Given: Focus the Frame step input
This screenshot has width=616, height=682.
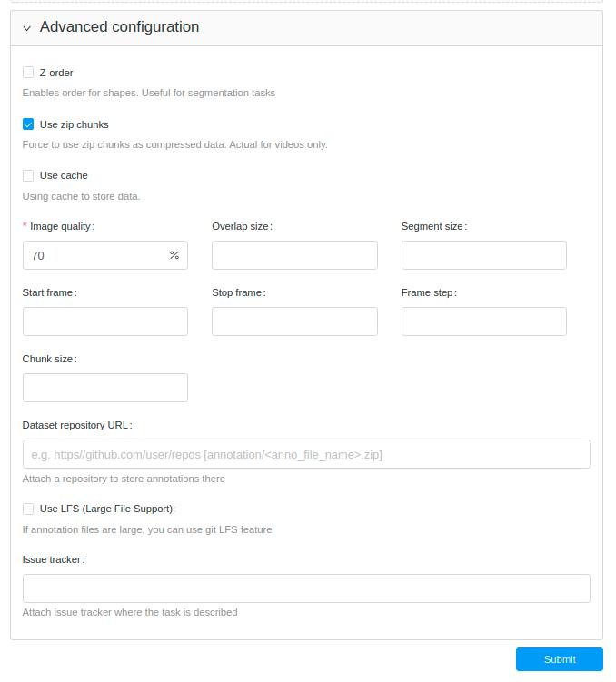Looking at the screenshot, I should point(483,321).
